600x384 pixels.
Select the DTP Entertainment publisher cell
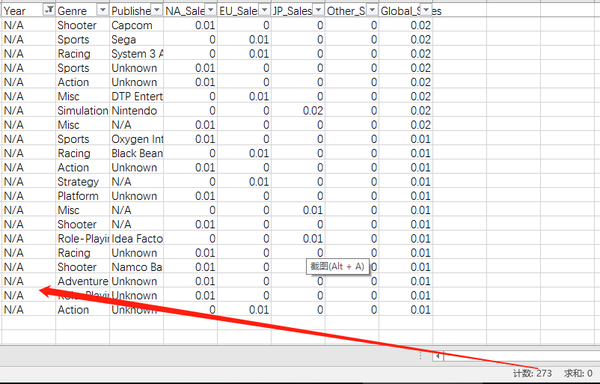point(137,96)
